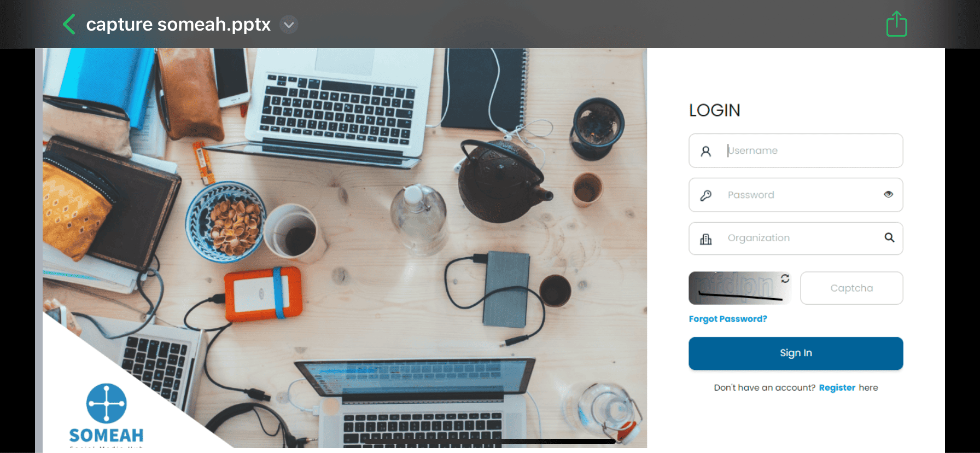Focus the Username input field
The width and height of the screenshot is (980, 453).
pos(796,150)
